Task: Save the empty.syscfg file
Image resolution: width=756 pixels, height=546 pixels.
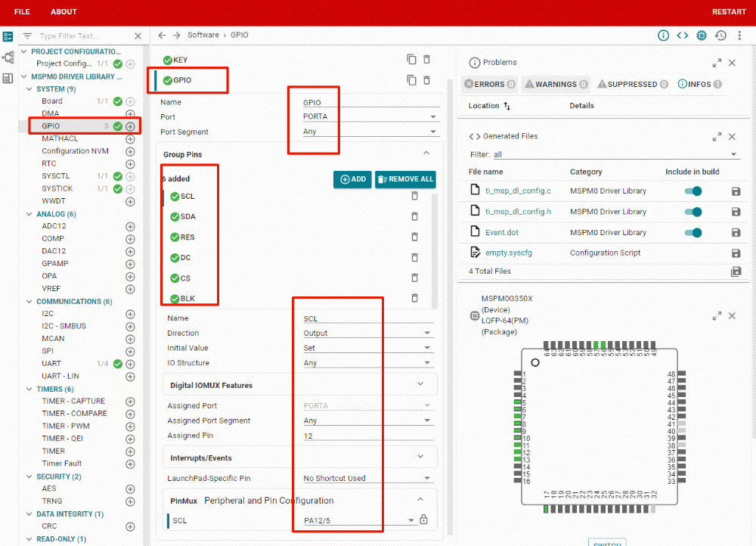Action: (736, 253)
